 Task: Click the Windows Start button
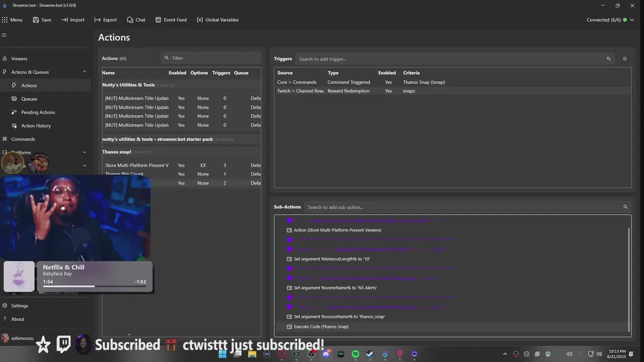coord(222,354)
